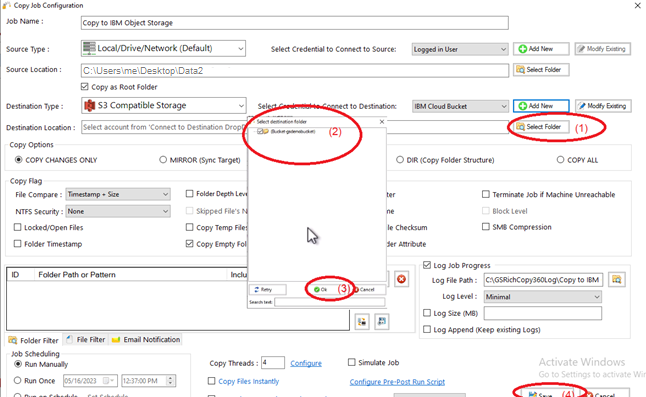Click the import filter list icon
Viewport: 646px width, 397px height.
coord(362,322)
